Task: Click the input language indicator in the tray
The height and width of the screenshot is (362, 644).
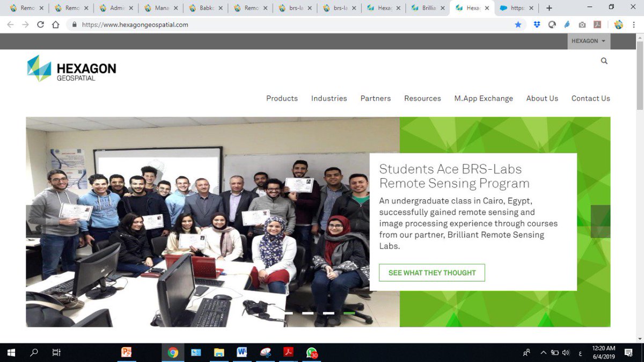Action: pyautogui.click(x=580, y=353)
